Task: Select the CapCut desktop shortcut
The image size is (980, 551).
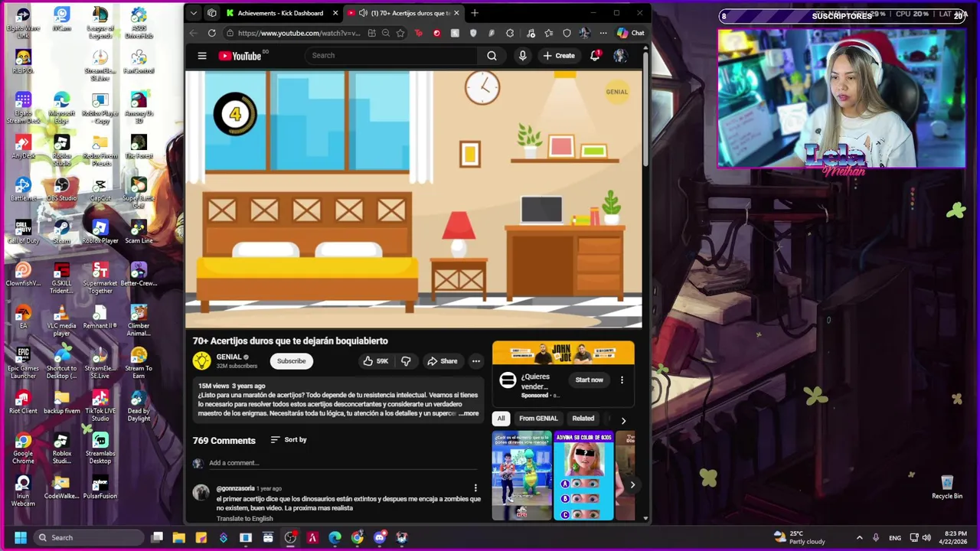Action: [100, 189]
